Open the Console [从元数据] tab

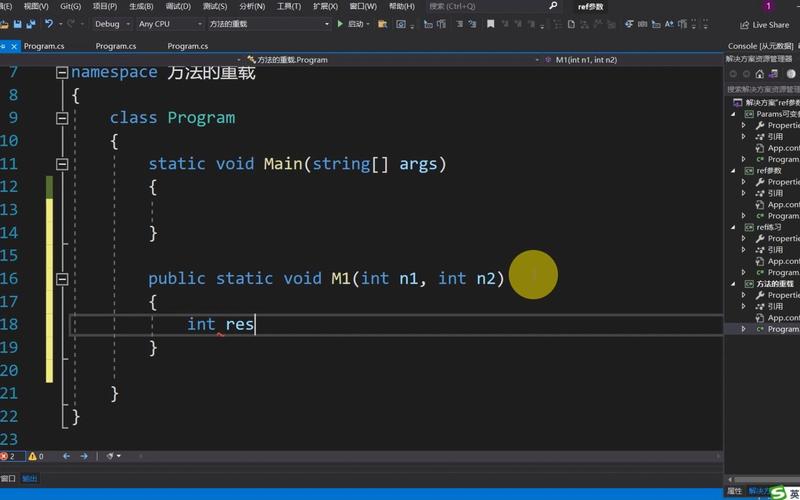tap(760, 46)
